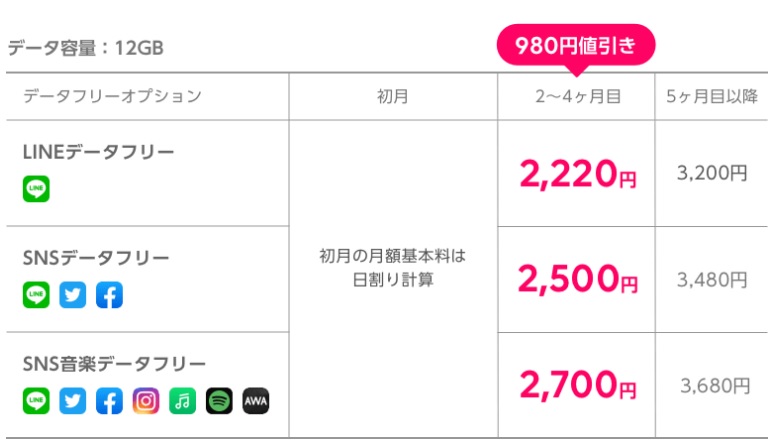This screenshot has width=773, height=446.
Task: Click Spotify icon in SNS音楽データフリー row
Action: click(219, 401)
